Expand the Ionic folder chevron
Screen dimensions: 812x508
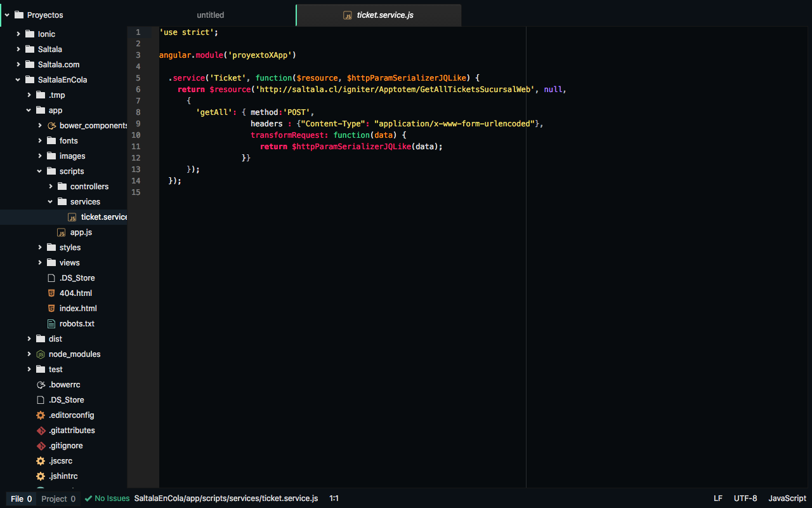coord(18,34)
